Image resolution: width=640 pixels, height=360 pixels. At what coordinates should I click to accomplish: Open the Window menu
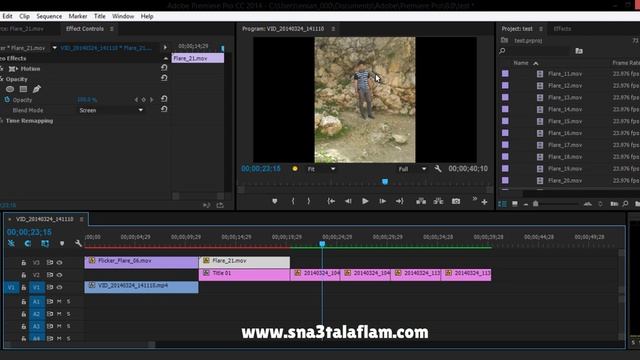tap(123, 16)
